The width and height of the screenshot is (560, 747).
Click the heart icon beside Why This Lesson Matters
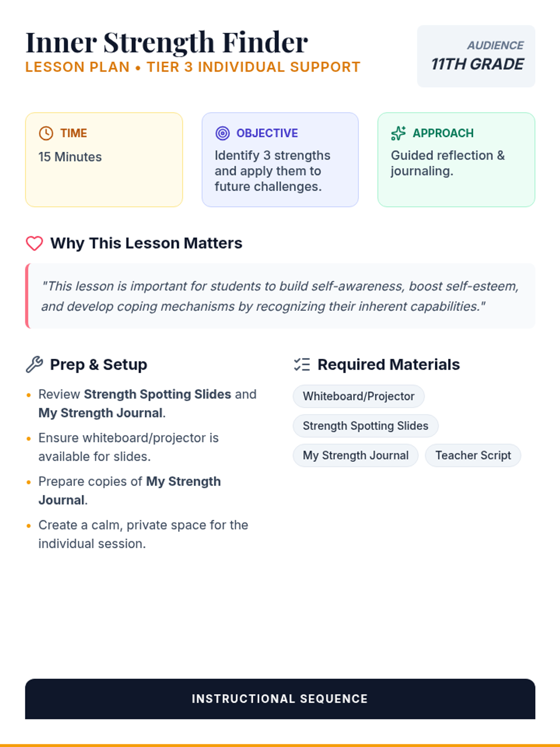click(x=34, y=243)
